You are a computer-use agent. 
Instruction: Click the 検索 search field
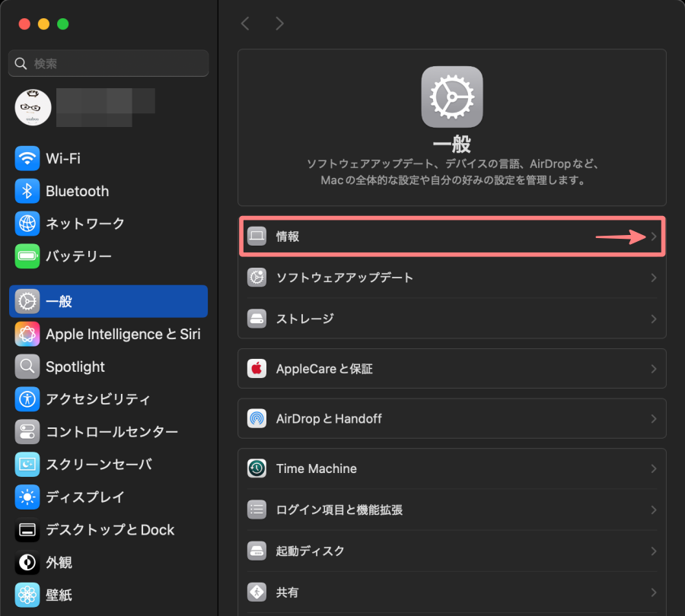[x=108, y=63]
